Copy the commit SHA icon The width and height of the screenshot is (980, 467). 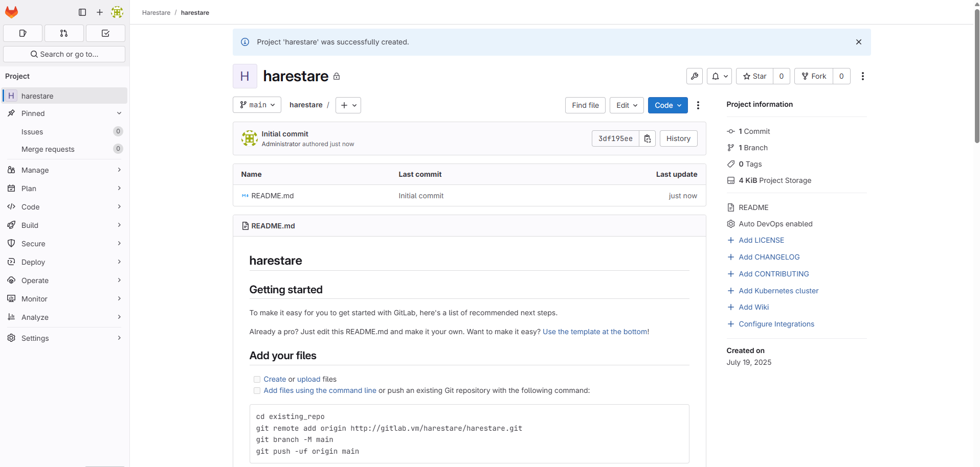tap(648, 138)
